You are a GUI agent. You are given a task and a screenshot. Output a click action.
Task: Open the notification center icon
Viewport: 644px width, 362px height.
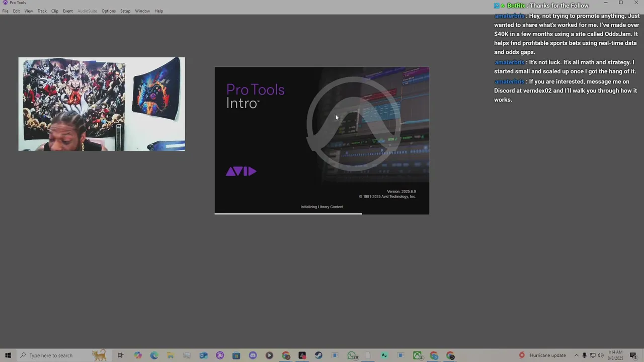(633, 355)
